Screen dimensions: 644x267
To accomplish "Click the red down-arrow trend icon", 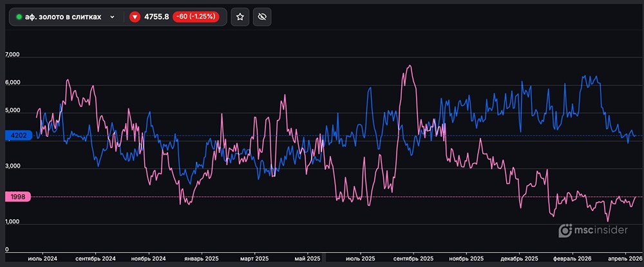I will (x=135, y=17).
